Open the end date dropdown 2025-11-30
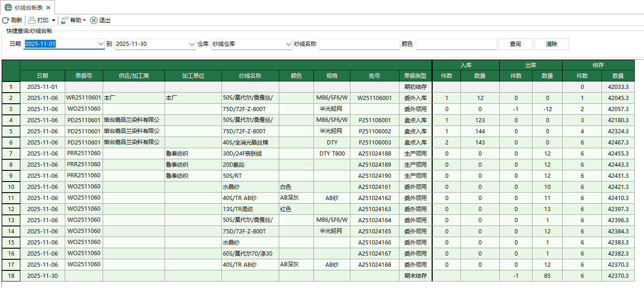This screenshot has height=288, width=644. tap(192, 44)
